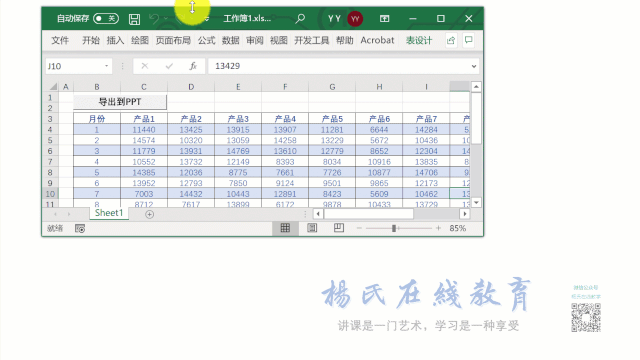Click the zoom slider handle
The width and height of the screenshot is (640, 360).
point(394,228)
